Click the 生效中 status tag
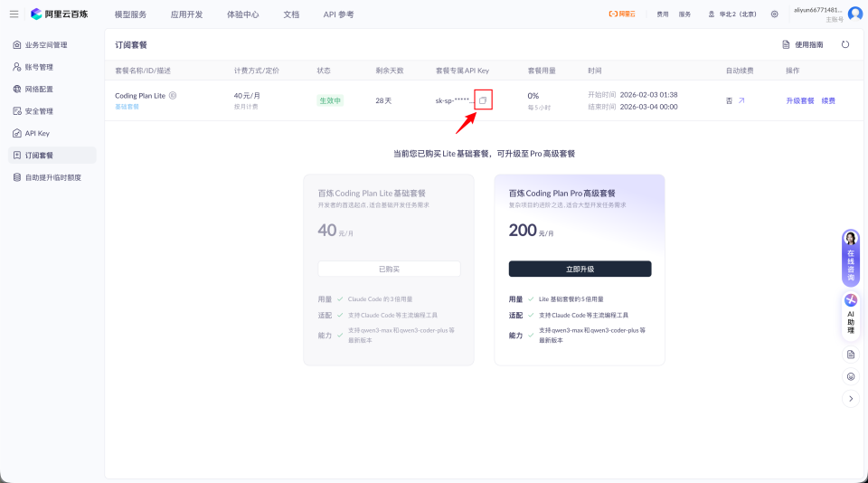Screen dimensions: 868x483 click(330, 100)
